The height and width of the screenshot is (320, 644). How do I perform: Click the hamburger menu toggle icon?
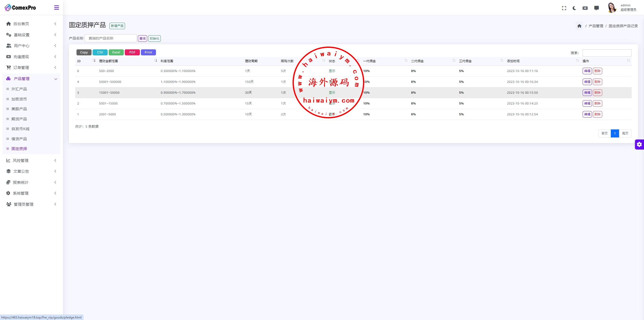pyautogui.click(x=57, y=8)
